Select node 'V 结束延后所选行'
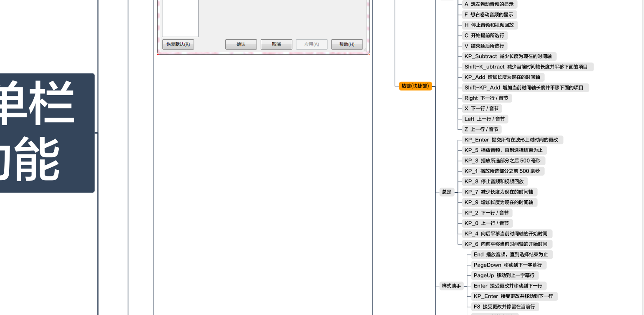This screenshot has width=644, height=315. pyautogui.click(x=484, y=46)
